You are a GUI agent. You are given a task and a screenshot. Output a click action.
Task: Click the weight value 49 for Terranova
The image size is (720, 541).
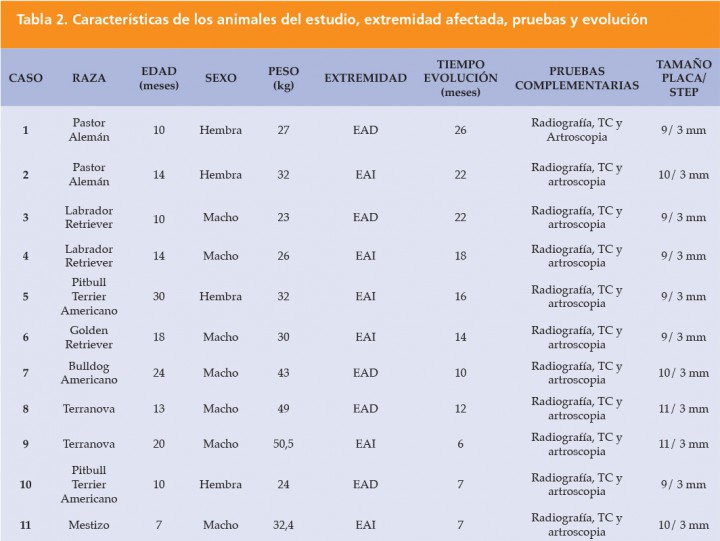click(283, 408)
